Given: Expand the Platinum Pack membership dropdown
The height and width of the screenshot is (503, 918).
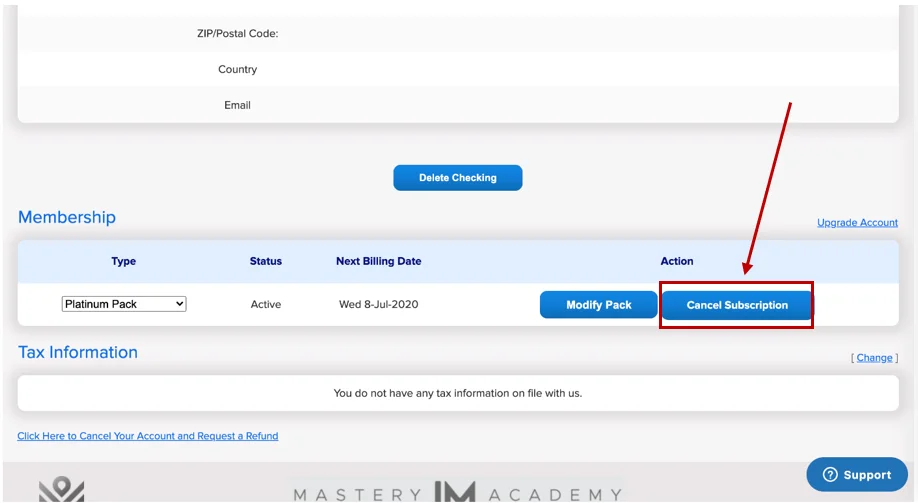Looking at the screenshot, I should [124, 304].
